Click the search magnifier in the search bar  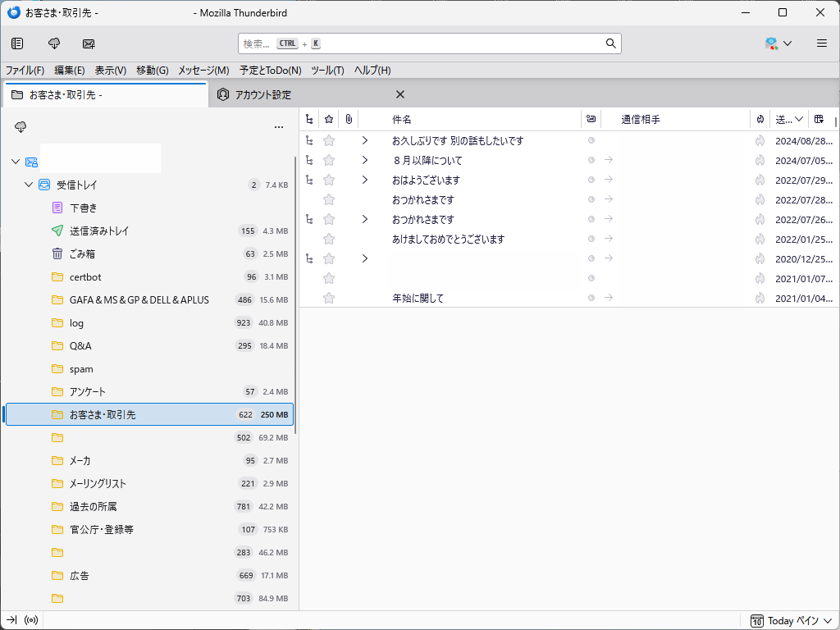click(611, 43)
